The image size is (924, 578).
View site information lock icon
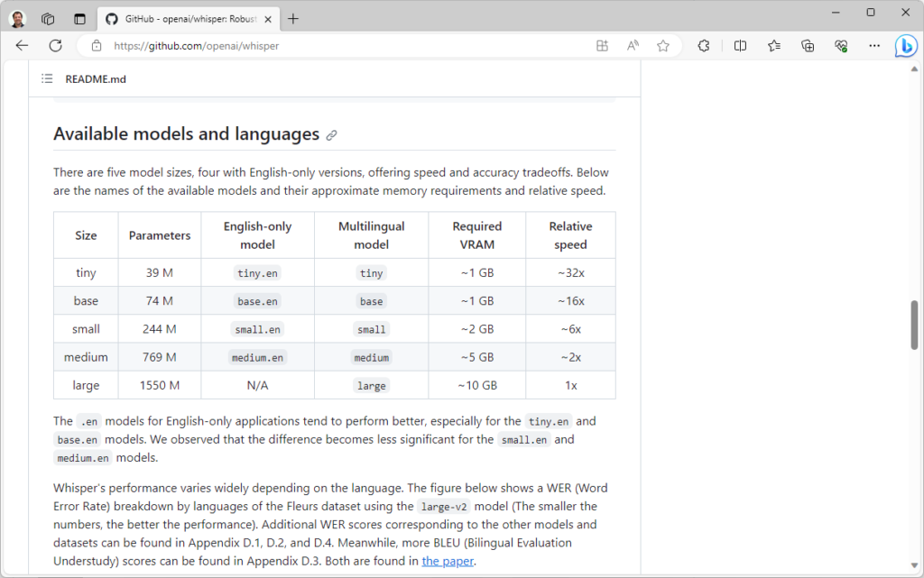pos(97,46)
